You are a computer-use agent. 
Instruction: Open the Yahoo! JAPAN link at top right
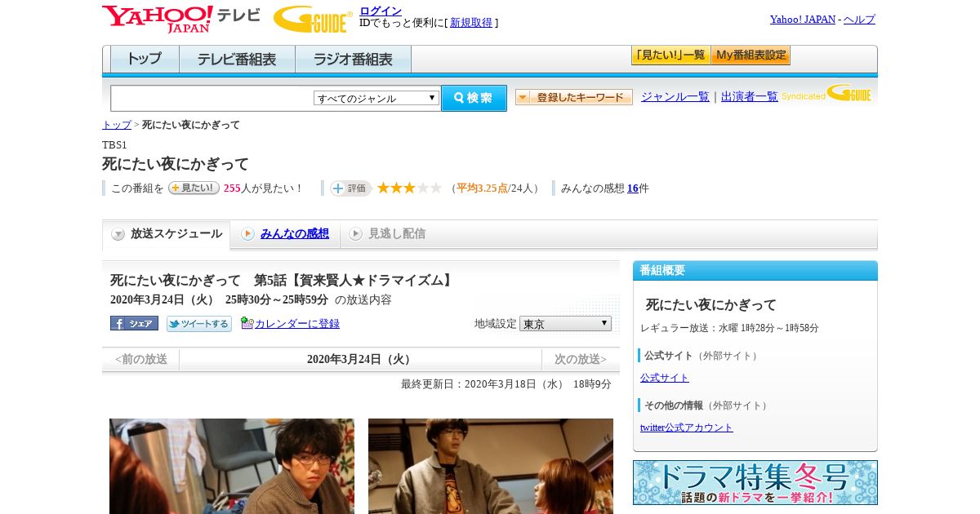803,20
